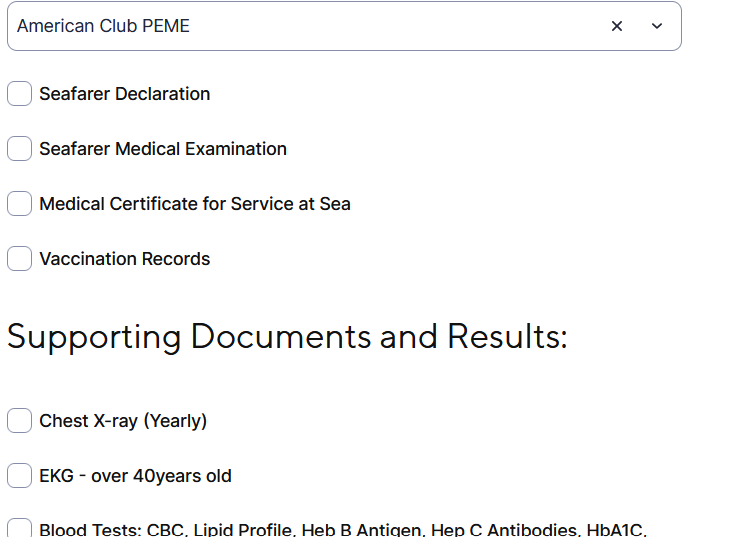
Task: Click the Supporting Documents and Results heading
Action: click(287, 337)
